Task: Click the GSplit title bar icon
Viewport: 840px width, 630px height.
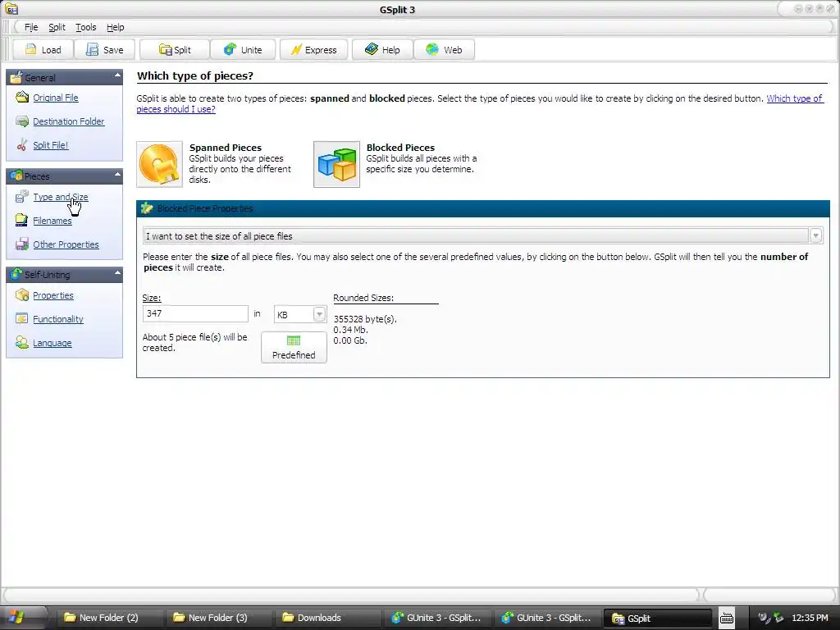Action: (11, 9)
